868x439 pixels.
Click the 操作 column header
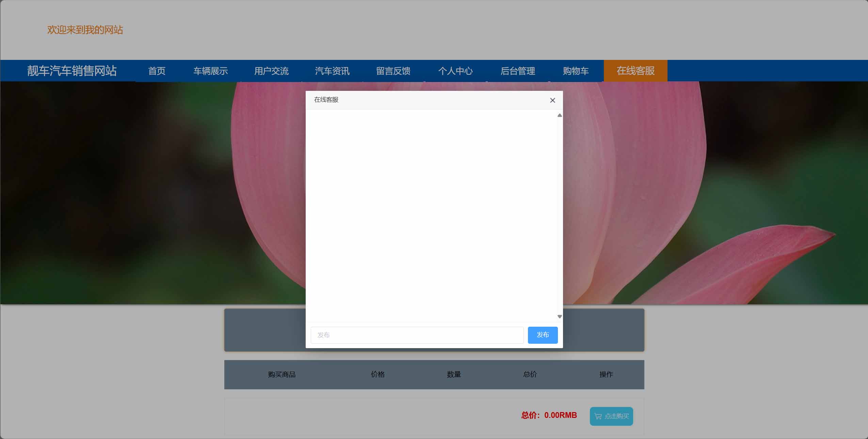tap(606, 375)
